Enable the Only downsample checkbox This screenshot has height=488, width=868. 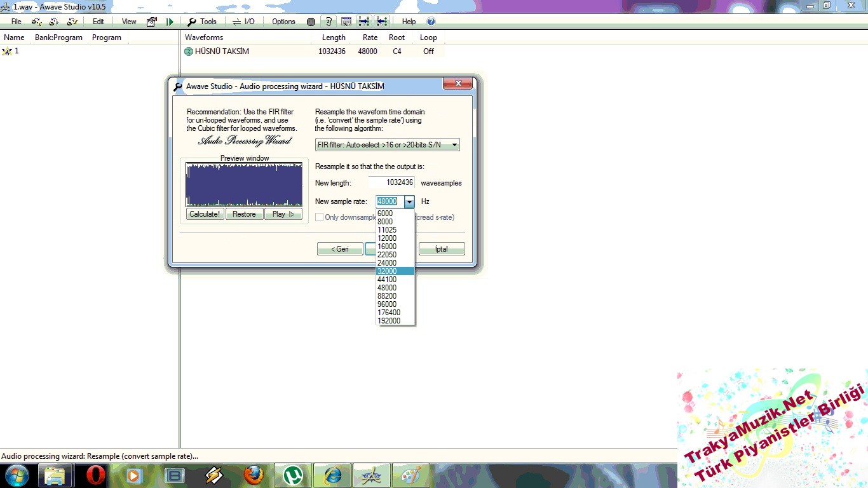(320, 217)
